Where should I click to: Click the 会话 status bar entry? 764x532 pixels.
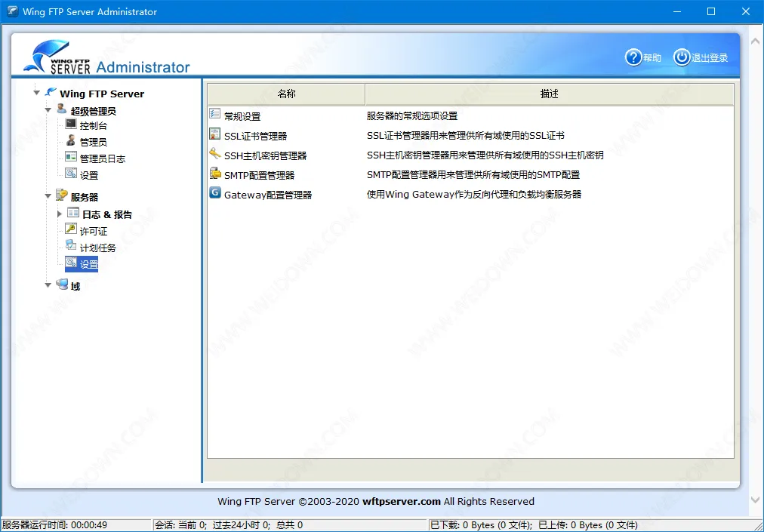229,525
